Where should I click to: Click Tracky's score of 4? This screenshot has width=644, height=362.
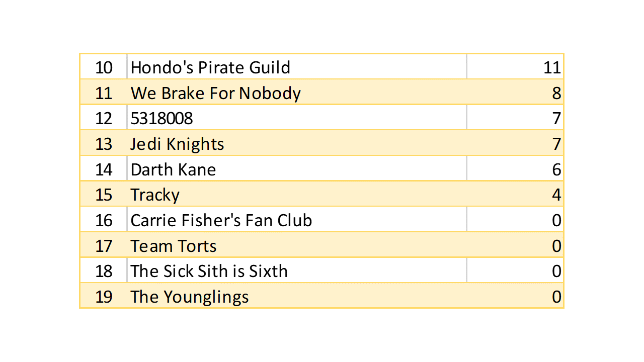[x=556, y=195]
